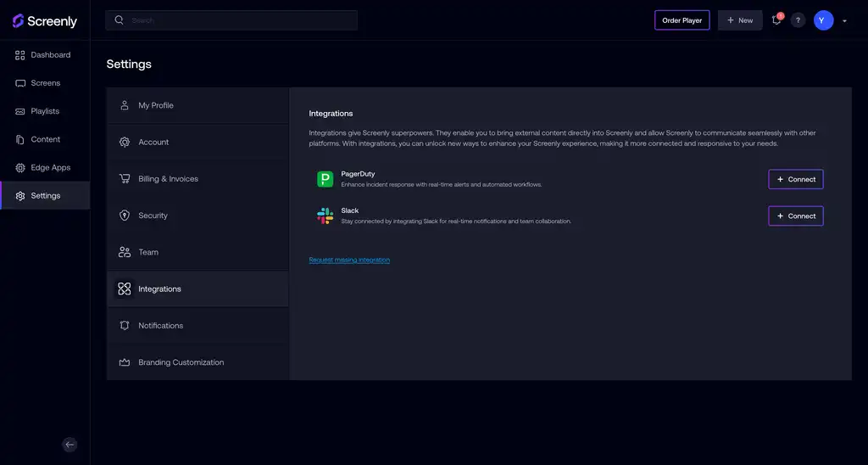Click the Notifications bell icon in settings list
868x465 pixels.
[125, 325]
